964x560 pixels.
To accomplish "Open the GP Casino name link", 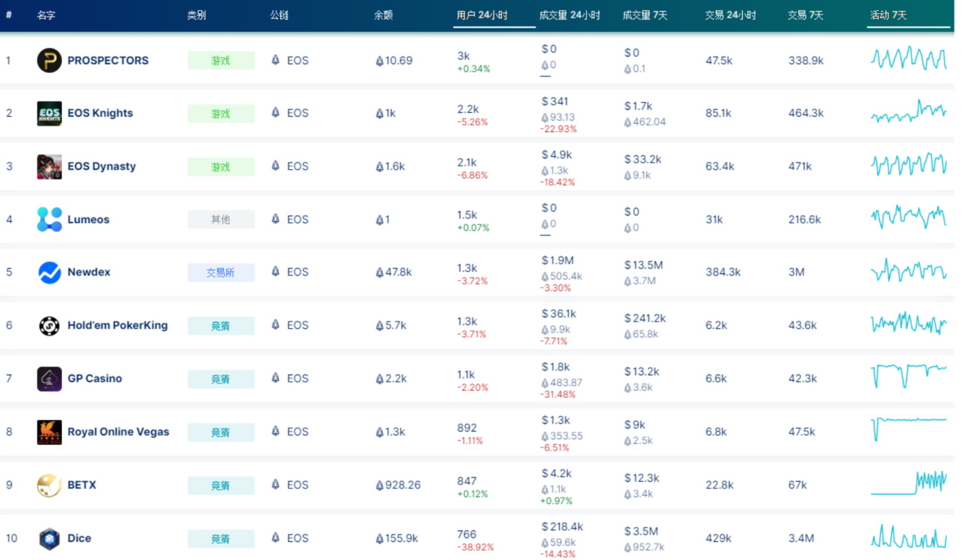I will 95,378.
